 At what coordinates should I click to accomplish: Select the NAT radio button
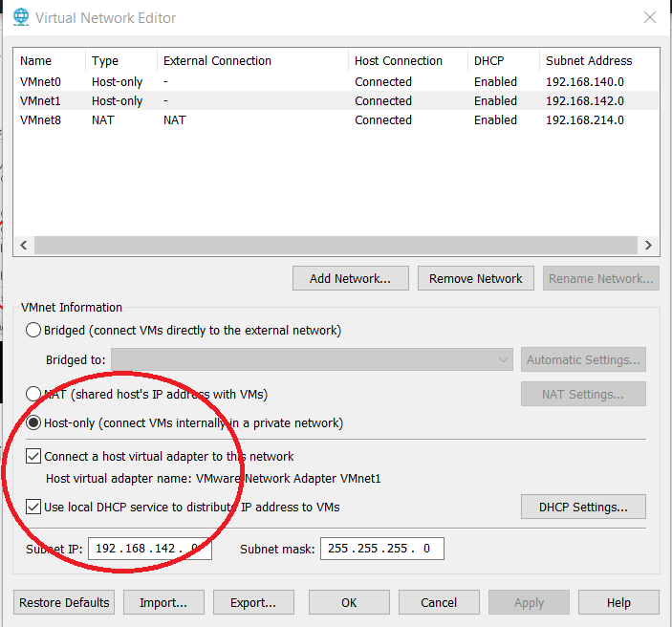coord(33,394)
